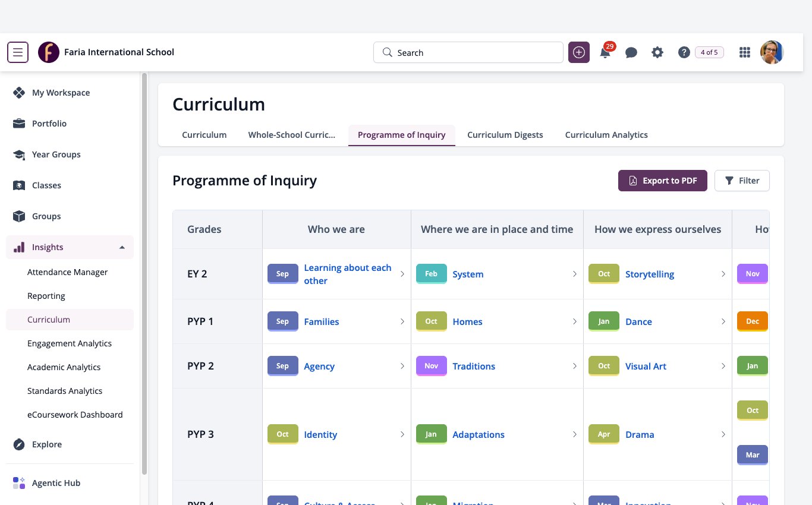Open the user profile avatar

[772, 52]
